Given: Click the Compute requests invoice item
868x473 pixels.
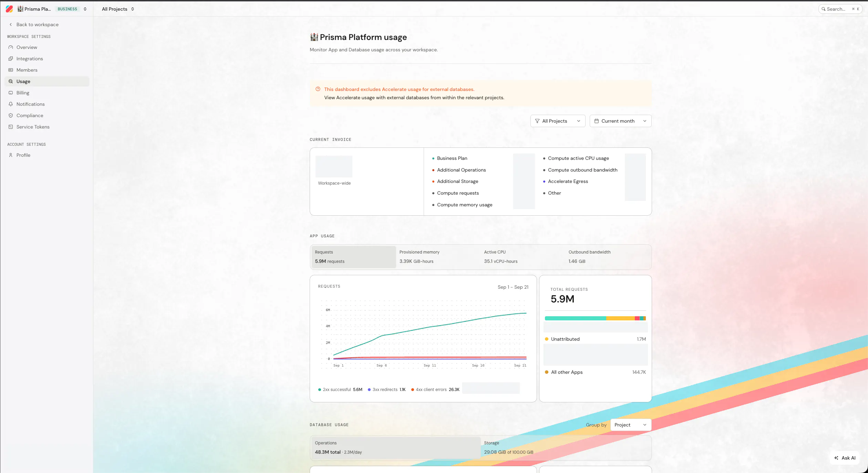Looking at the screenshot, I should 458,193.
